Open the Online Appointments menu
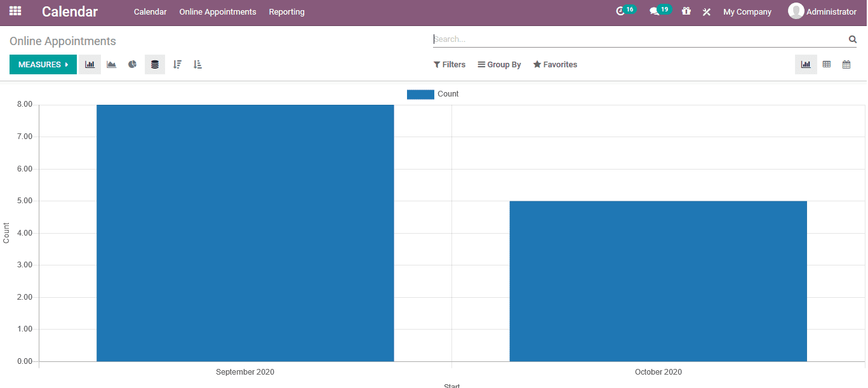 218,12
